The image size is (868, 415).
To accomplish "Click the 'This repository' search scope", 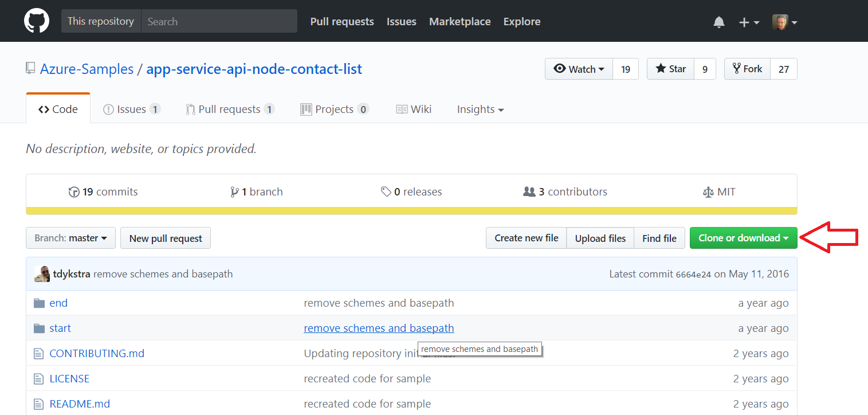I will (101, 21).
